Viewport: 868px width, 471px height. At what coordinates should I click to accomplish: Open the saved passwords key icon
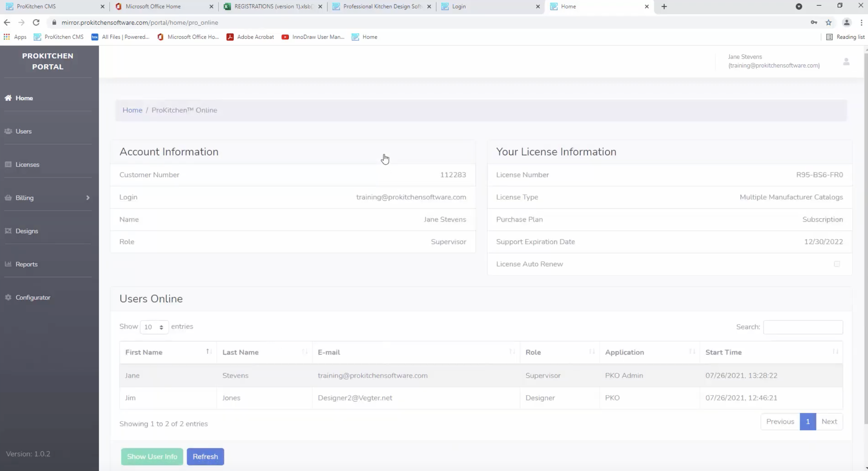[x=814, y=22]
